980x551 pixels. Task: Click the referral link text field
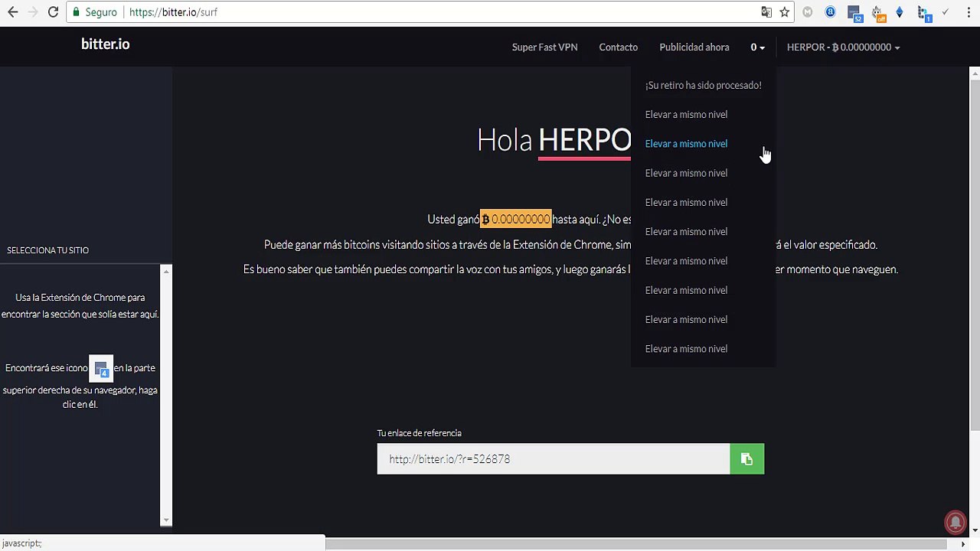coord(554,459)
